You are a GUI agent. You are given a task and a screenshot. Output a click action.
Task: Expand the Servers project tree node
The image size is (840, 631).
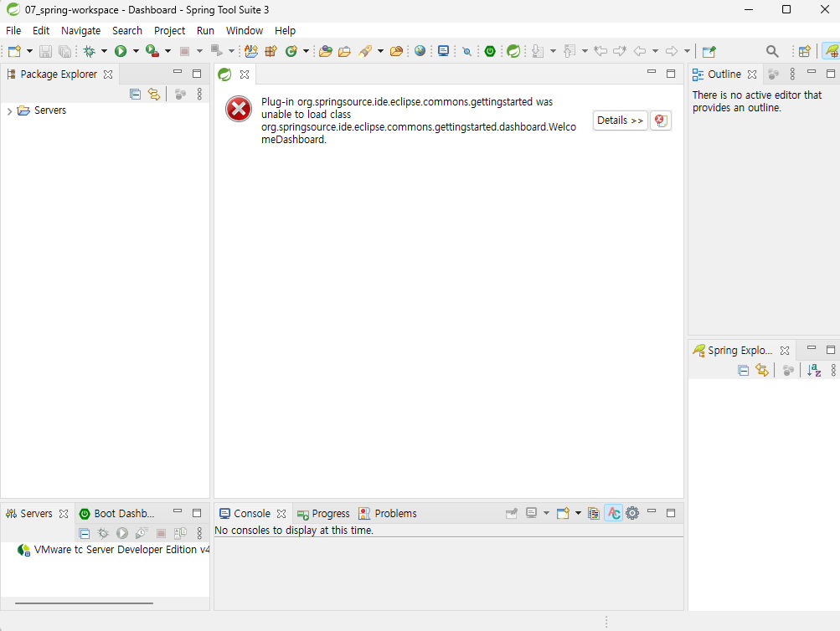(x=9, y=110)
